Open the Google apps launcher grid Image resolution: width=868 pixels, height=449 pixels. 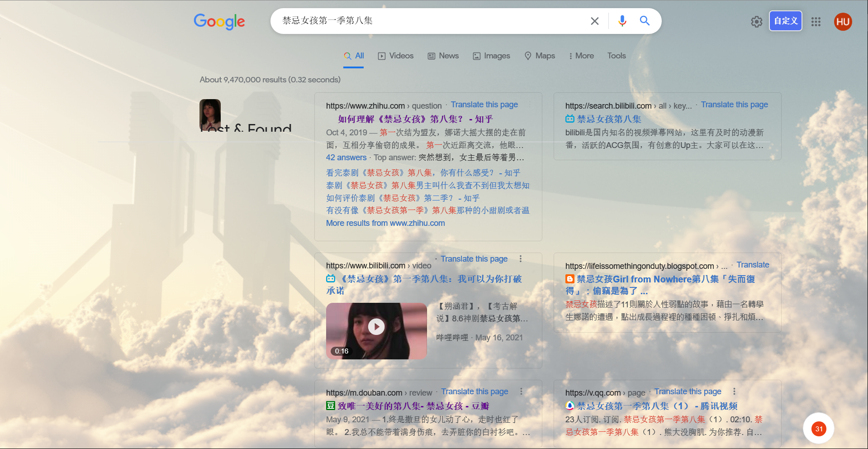(x=816, y=22)
